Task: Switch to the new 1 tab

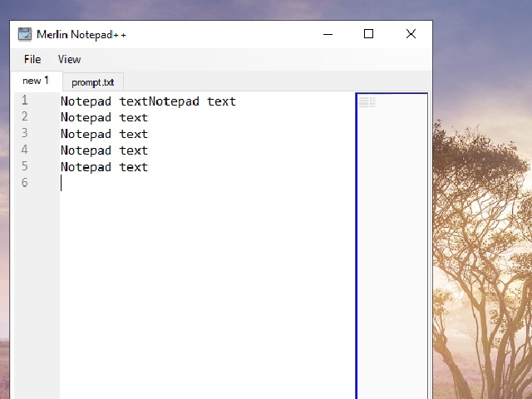Action: pos(36,81)
